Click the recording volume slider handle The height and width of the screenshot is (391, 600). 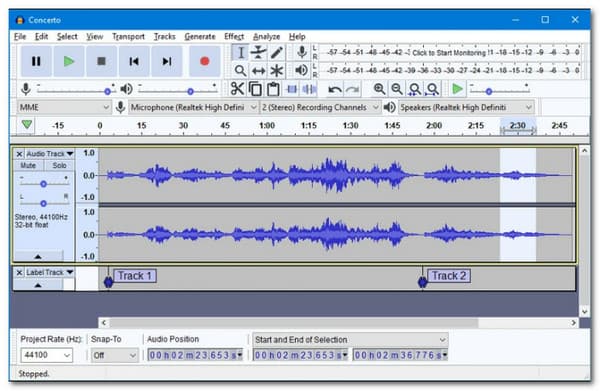(x=108, y=91)
